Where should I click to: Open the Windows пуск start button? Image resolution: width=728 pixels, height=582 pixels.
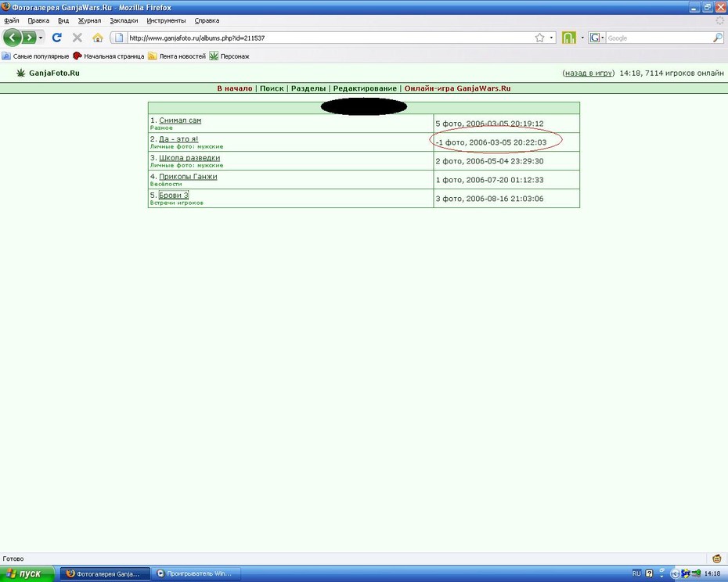(x=27, y=573)
